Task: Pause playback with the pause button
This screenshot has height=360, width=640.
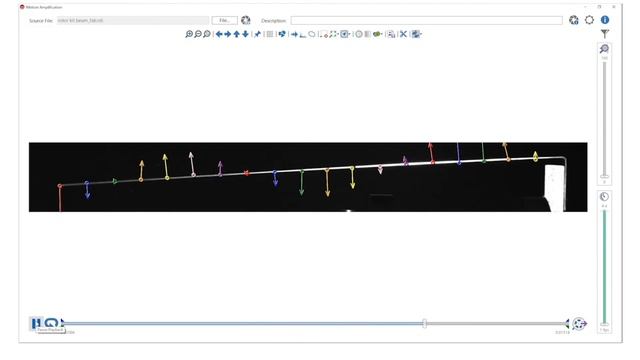Action: 36,323
